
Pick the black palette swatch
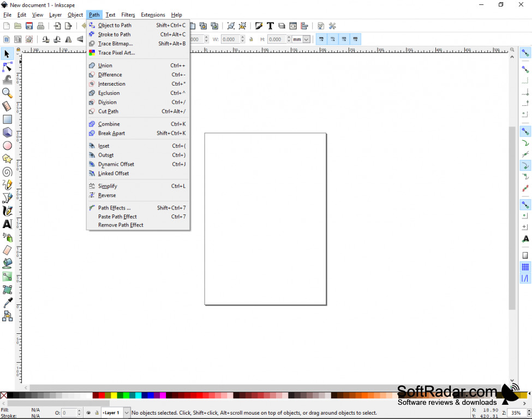point(10,395)
